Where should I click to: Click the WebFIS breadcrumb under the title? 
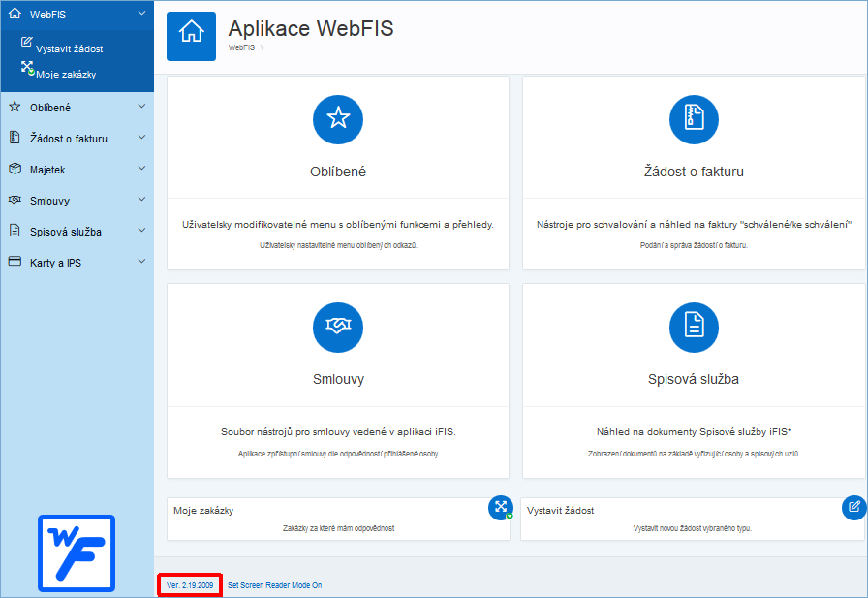[241, 47]
